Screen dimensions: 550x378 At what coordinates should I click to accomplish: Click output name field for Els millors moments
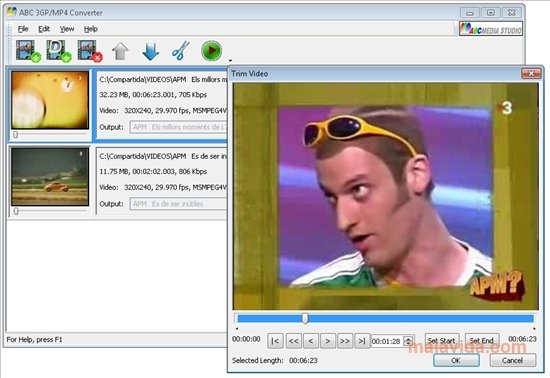178,127
